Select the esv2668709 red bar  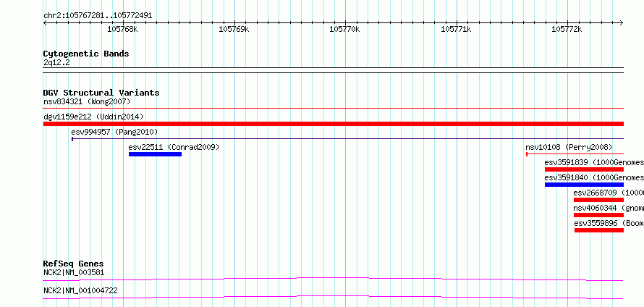pos(599,200)
